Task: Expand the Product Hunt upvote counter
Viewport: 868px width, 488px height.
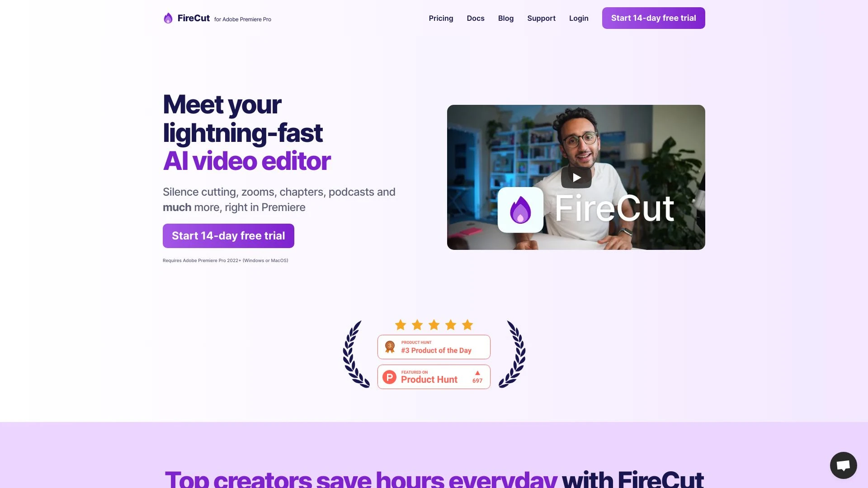Action: tap(477, 376)
